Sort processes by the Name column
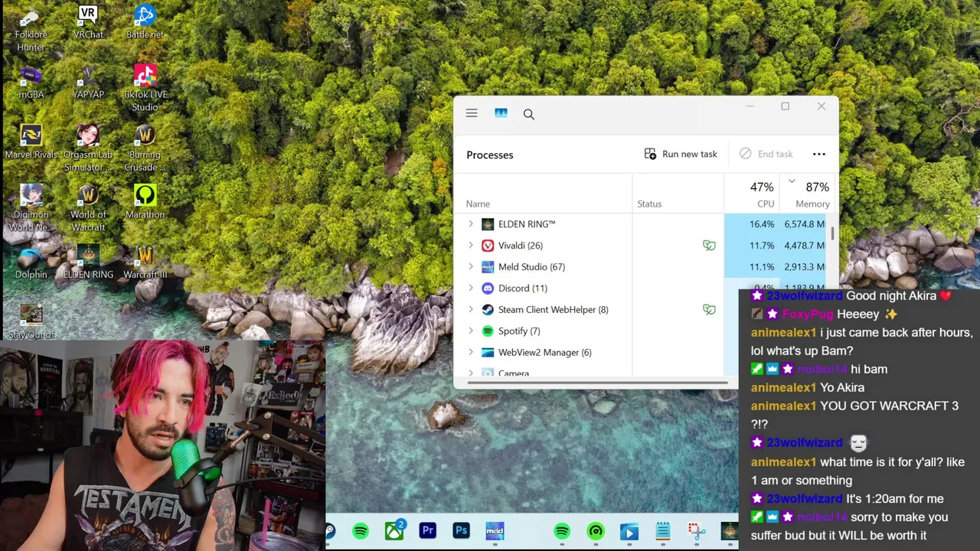 (478, 204)
